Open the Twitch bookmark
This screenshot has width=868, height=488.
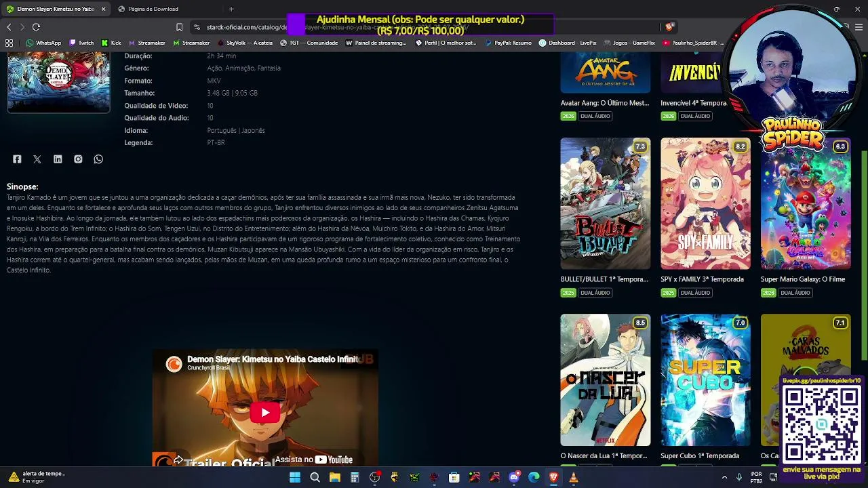[81, 43]
